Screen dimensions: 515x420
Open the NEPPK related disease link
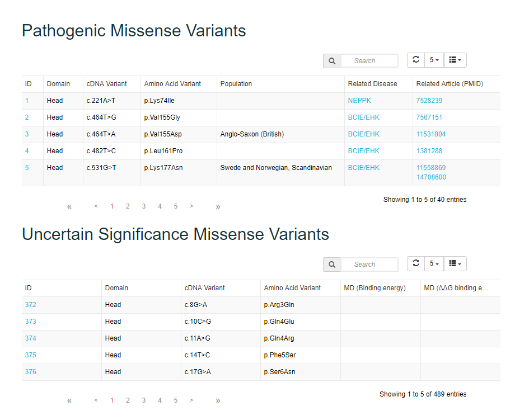pyautogui.click(x=359, y=101)
